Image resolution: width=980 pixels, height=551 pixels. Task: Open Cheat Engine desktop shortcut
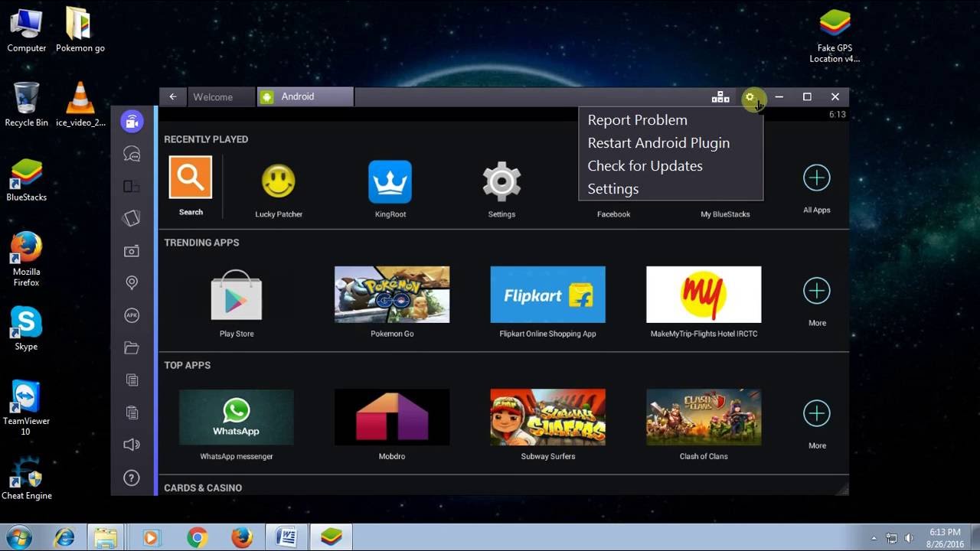click(27, 478)
